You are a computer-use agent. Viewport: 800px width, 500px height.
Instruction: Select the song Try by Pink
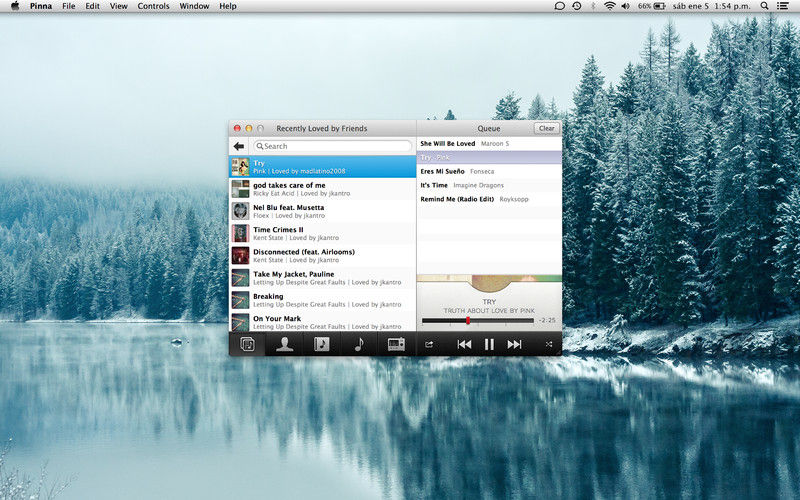322,167
